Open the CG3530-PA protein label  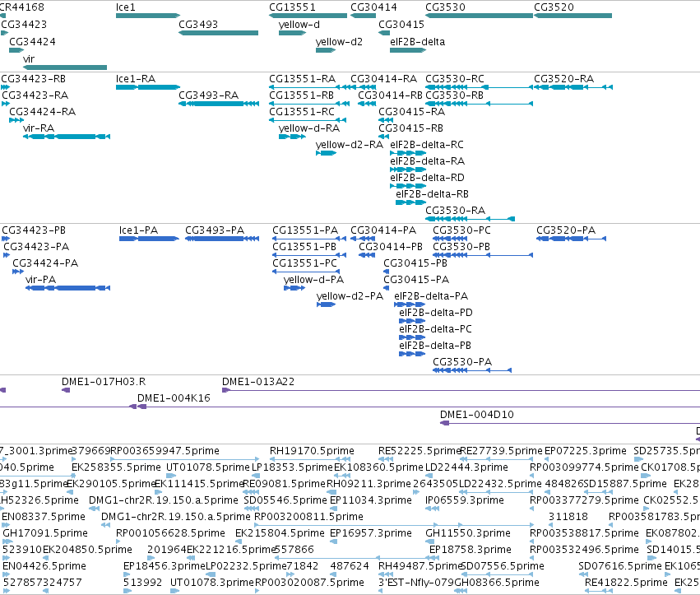(462, 362)
